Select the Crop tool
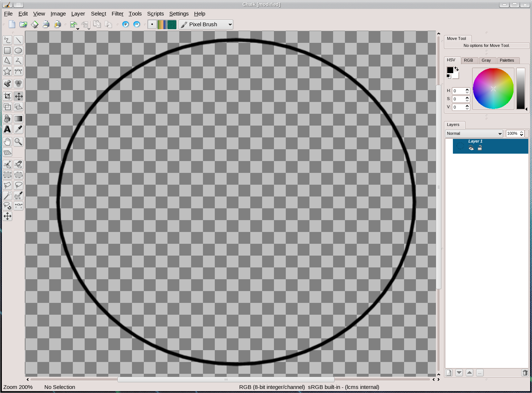532x393 pixels. click(7, 96)
